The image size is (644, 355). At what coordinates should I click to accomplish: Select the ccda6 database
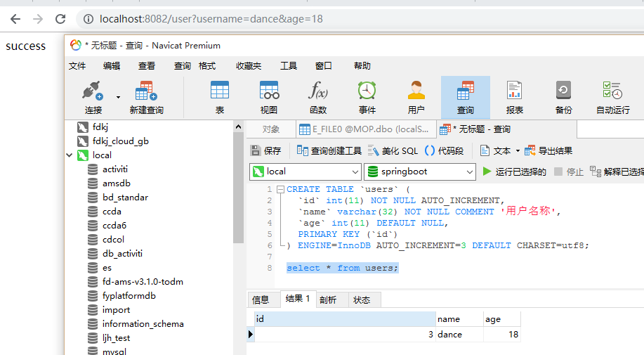(x=114, y=226)
